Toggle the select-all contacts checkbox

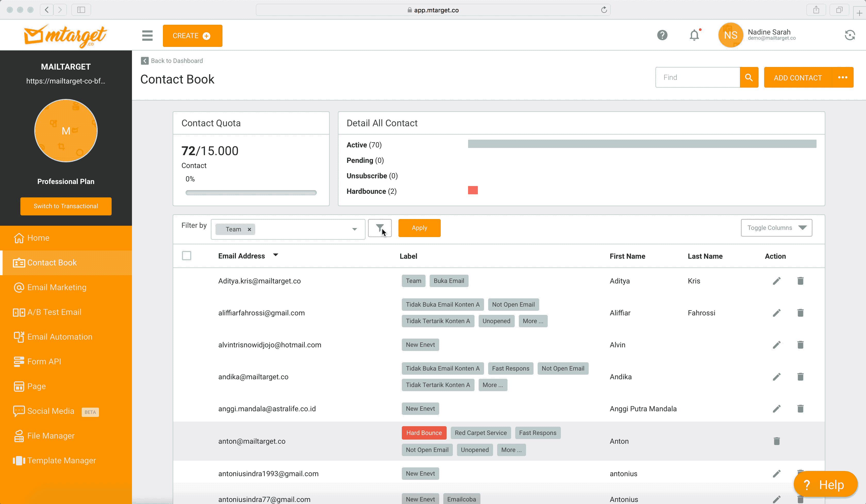tap(187, 256)
